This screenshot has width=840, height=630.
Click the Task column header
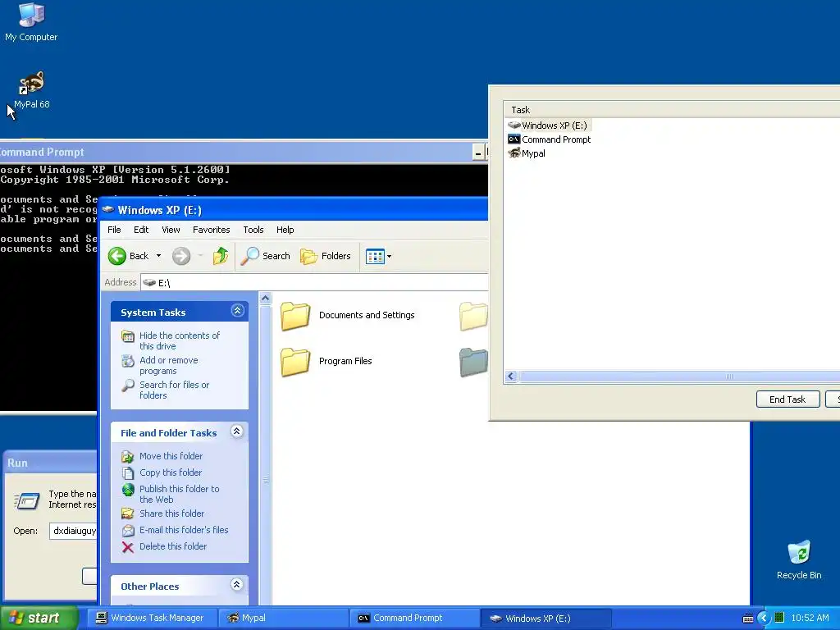(x=672, y=110)
